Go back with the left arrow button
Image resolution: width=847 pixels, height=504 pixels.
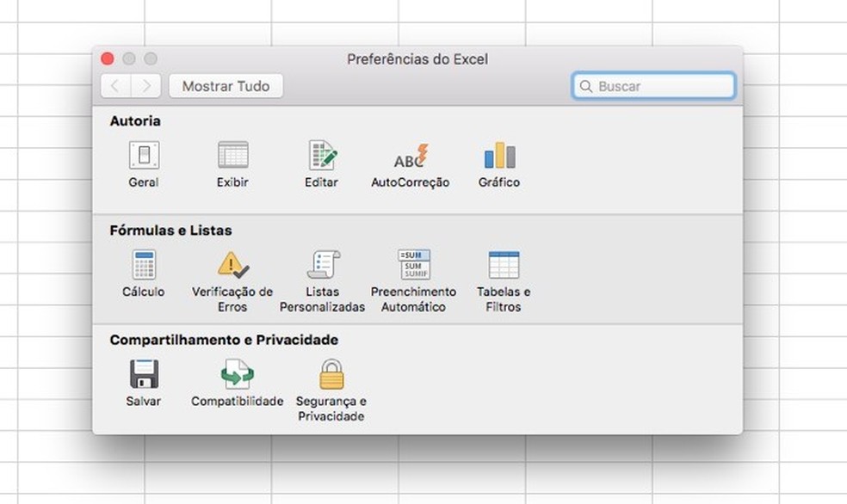[115, 86]
